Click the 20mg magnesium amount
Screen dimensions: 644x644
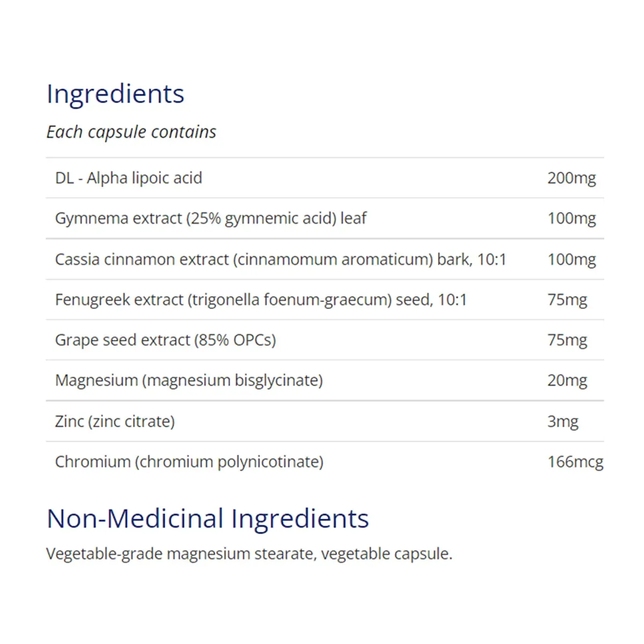(x=567, y=380)
